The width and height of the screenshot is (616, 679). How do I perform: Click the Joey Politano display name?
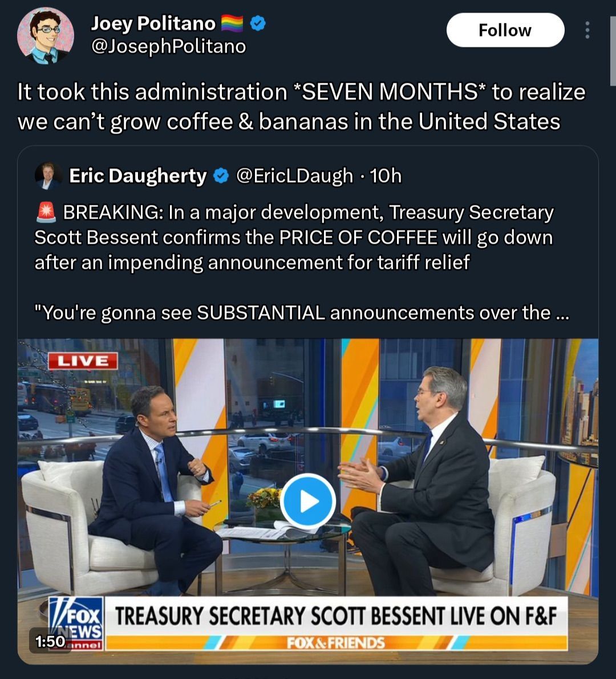pyautogui.click(x=153, y=23)
